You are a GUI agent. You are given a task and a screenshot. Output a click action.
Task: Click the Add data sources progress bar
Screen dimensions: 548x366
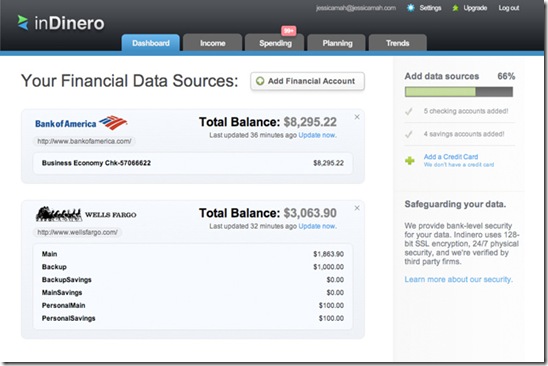click(459, 92)
